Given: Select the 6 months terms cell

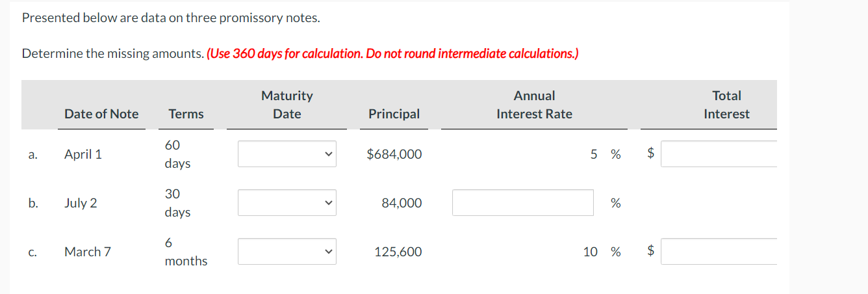Looking at the screenshot, I should 186,252.
